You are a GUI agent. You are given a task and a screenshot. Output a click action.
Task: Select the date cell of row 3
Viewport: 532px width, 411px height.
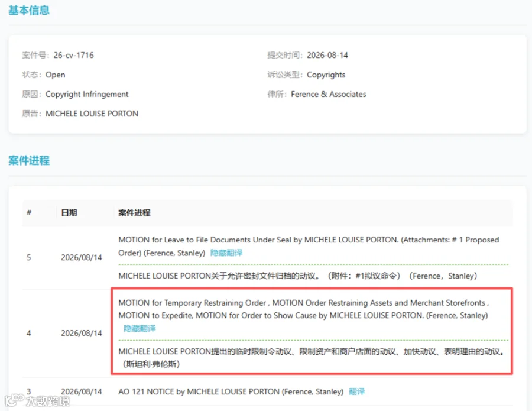82,391
